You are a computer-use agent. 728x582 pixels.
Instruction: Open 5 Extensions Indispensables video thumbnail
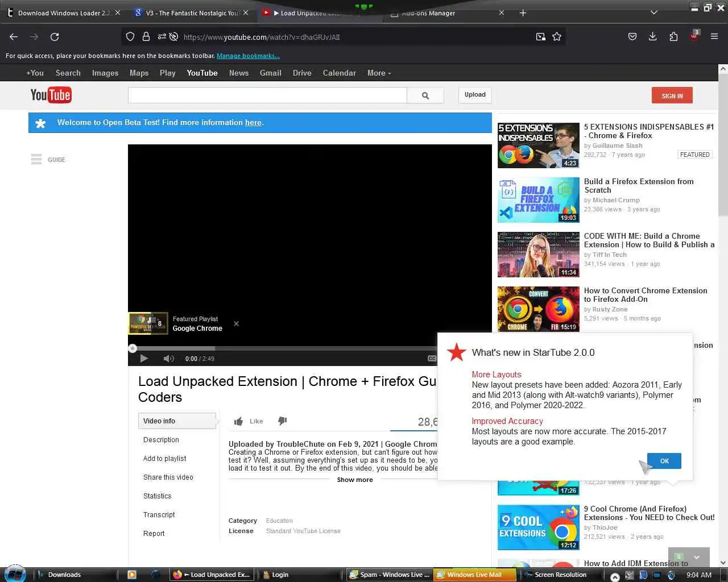(539, 145)
